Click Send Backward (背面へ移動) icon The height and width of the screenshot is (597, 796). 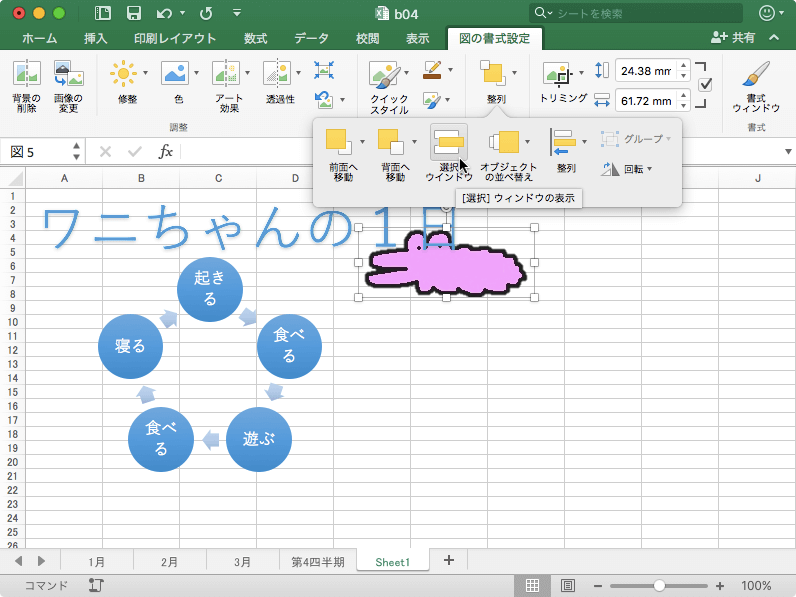(391, 142)
